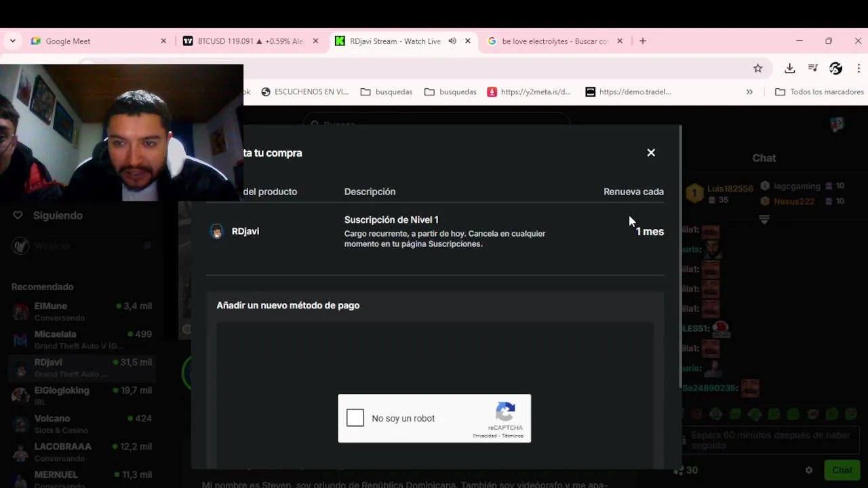Click the LACOBRAAA avatar icon

[x=20, y=452]
